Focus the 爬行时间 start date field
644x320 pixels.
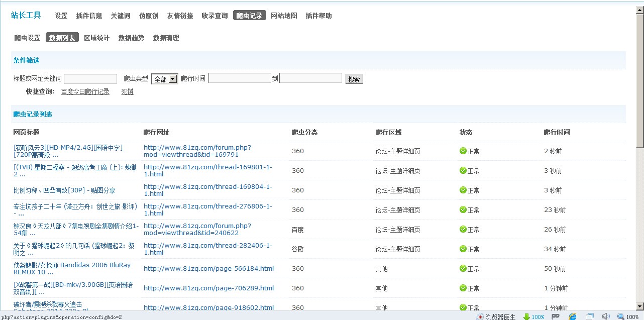click(240, 78)
